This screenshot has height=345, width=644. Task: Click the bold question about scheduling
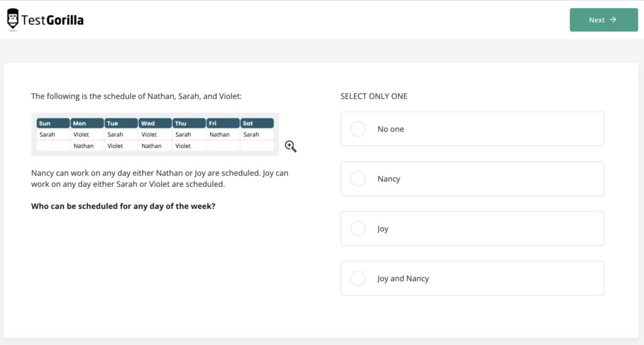pos(123,206)
